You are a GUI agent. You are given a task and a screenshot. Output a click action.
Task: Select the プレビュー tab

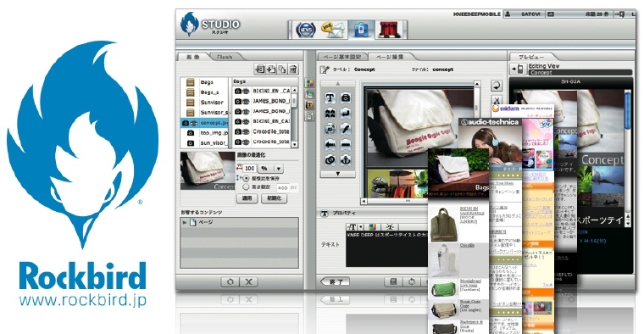point(531,57)
